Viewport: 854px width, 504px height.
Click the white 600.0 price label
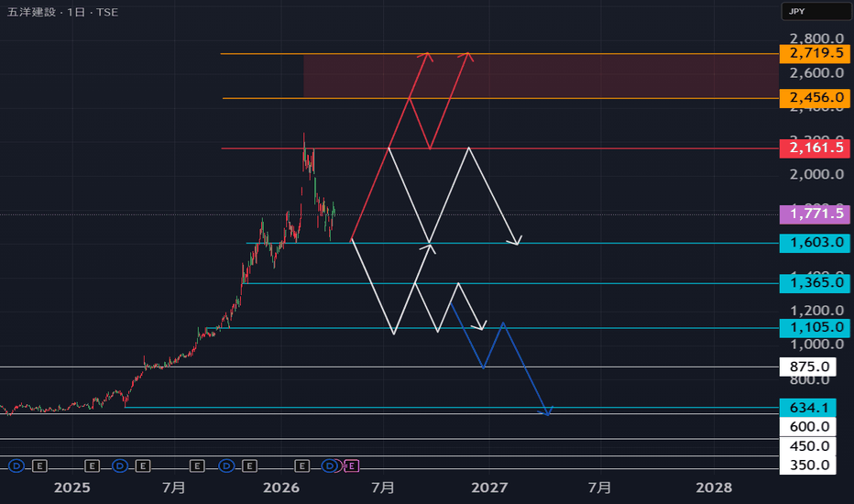click(x=808, y=427)
